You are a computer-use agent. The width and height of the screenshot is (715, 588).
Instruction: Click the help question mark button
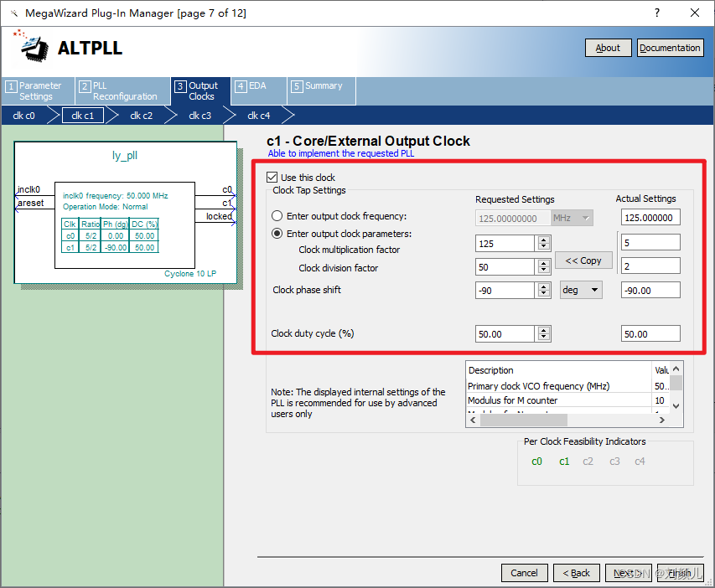click(x=657, y=13)
